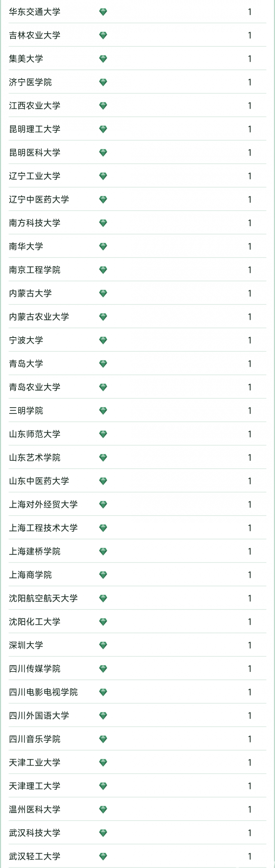Select 沈阳航空航天大学 in the list

pos(43,598)
